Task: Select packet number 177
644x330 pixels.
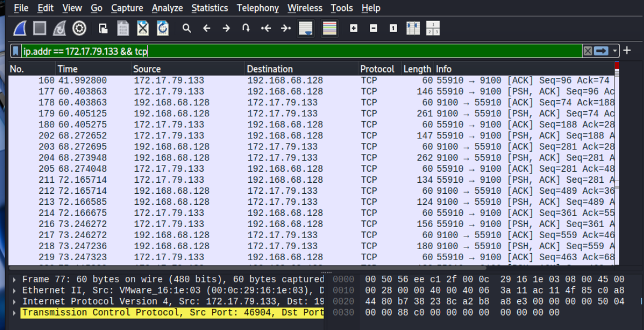Action: coord(312,91)
